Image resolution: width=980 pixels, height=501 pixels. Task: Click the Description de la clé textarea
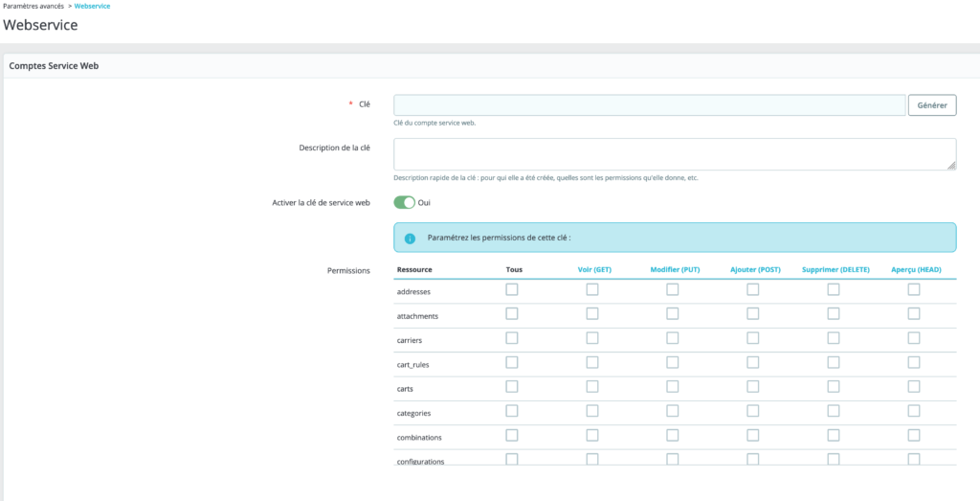pos(675,154)
